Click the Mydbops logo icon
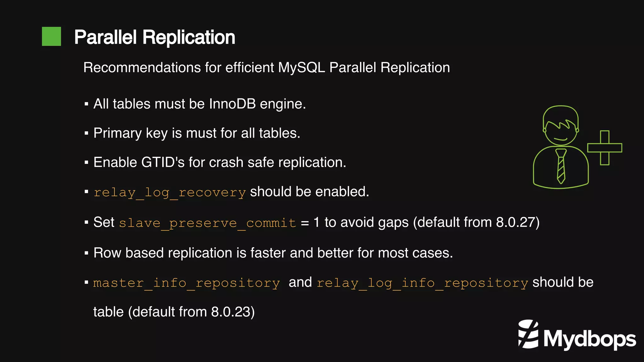The width and height of the screenshot is (644, 362). click(528, 334)
